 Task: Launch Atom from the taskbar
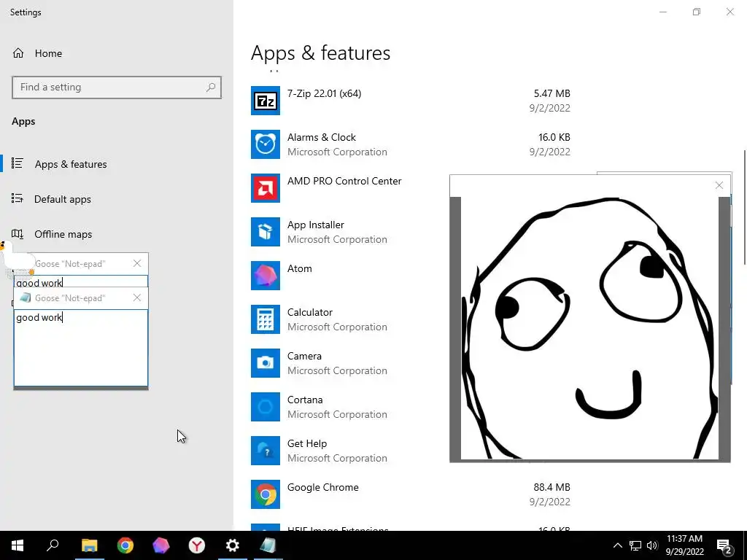(161, 545)
